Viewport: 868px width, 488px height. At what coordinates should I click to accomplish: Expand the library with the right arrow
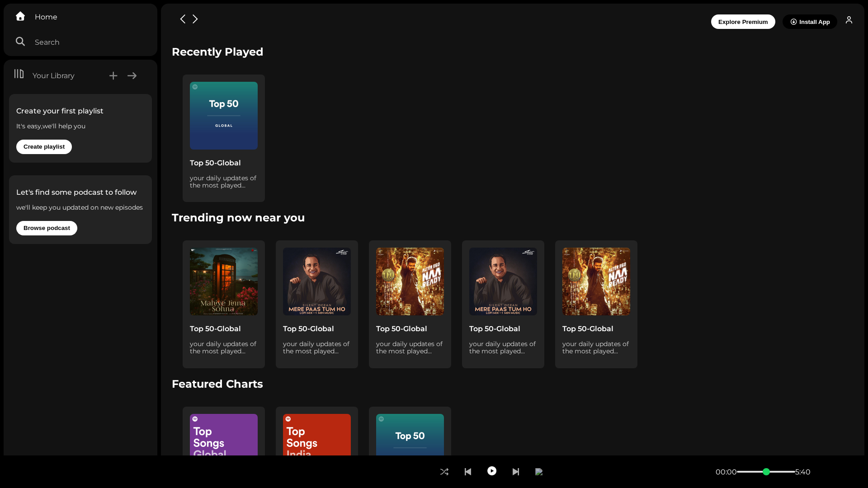[x=132, y=76]
